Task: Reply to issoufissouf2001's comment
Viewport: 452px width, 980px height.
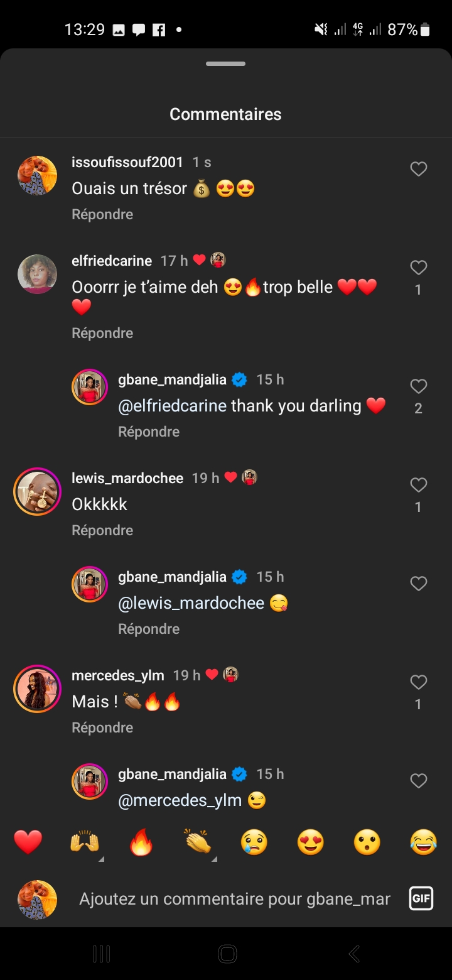Action: coord(102,214)
